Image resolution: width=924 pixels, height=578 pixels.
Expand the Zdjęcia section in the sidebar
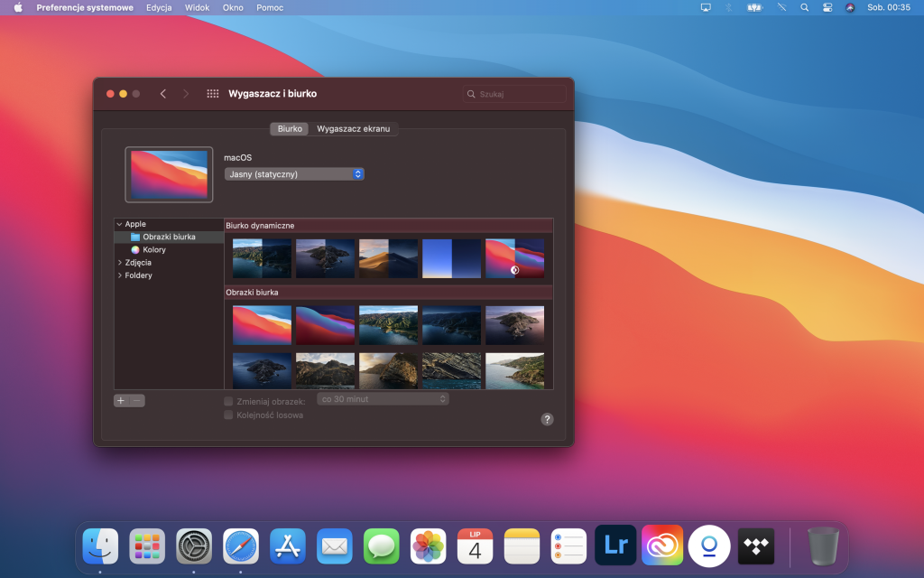point(120,262)
